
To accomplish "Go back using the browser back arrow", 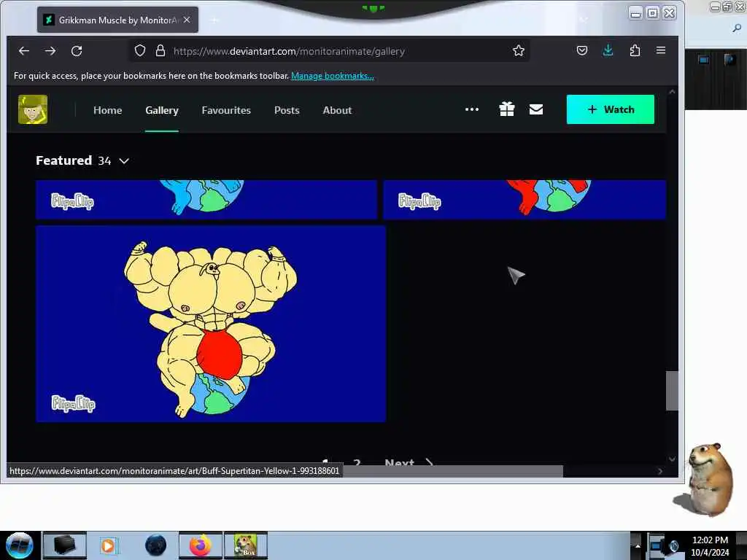I will point(24,50).
